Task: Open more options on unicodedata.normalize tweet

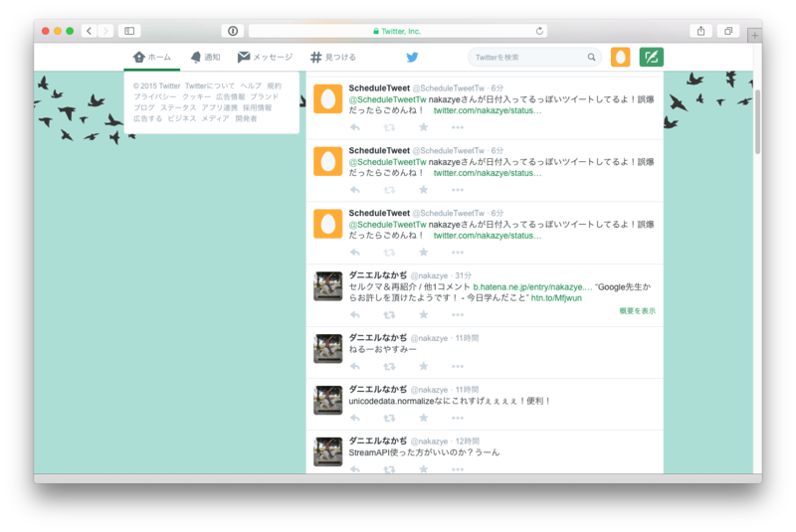Action: pos(458,419)
